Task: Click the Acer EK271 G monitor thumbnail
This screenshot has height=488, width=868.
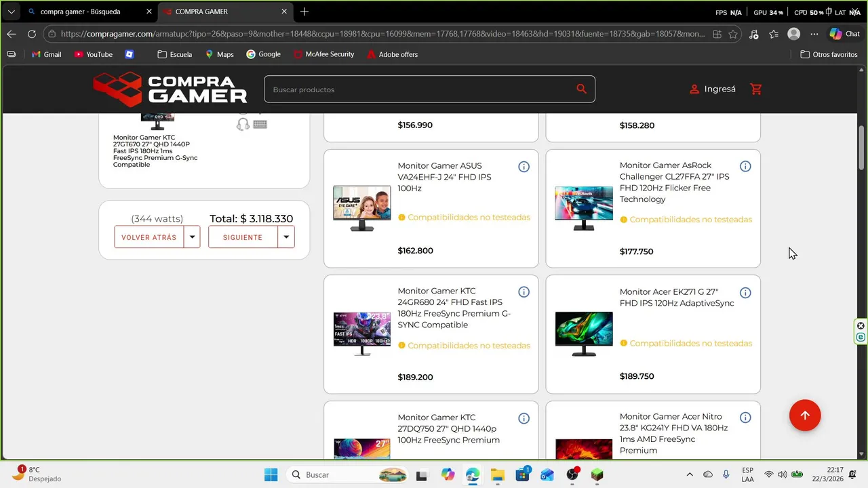Action: (584, 334)
